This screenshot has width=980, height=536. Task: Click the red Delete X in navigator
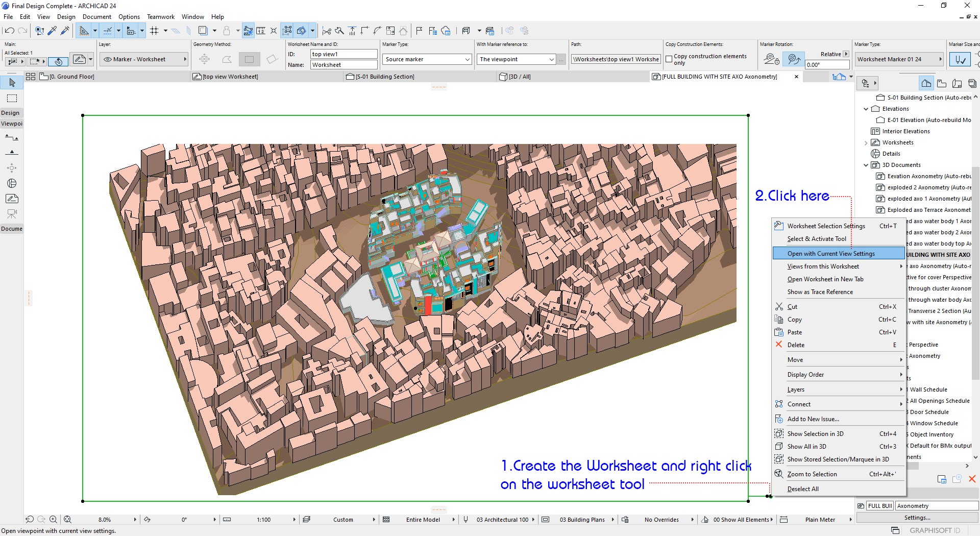click(972, 479)
